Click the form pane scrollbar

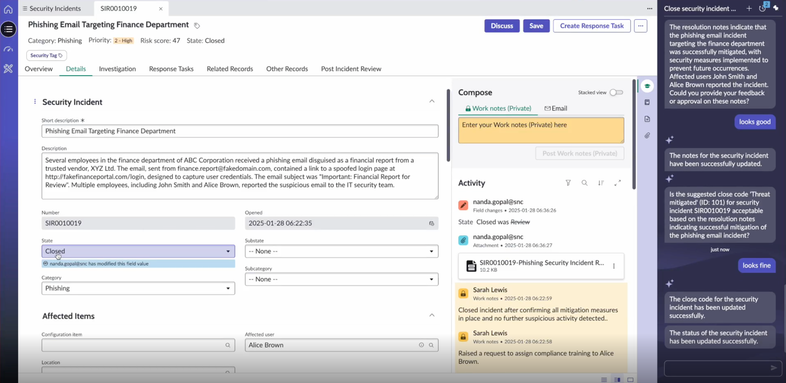pyautogui.click(x=448, y=125)
